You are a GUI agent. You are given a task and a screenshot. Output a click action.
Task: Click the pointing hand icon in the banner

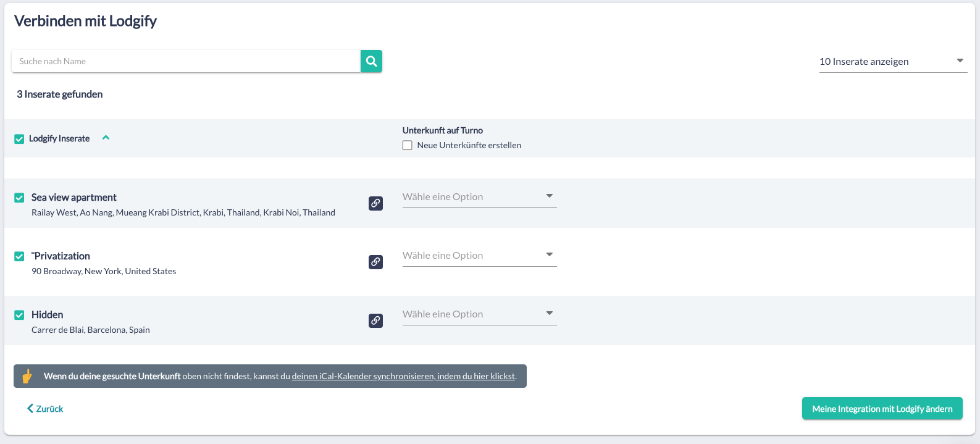tap(27, 376)
